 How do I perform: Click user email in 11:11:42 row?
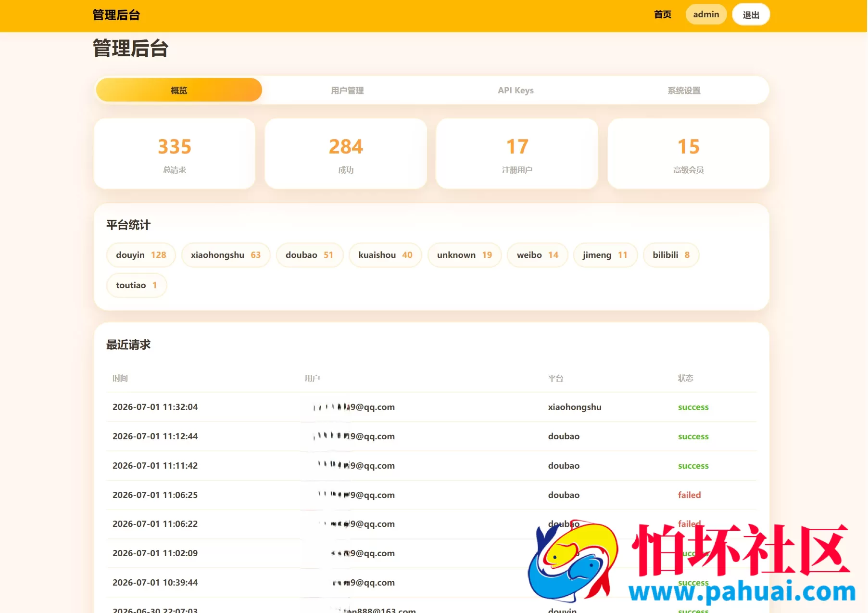pyautogui.click(x=356, y=466)
